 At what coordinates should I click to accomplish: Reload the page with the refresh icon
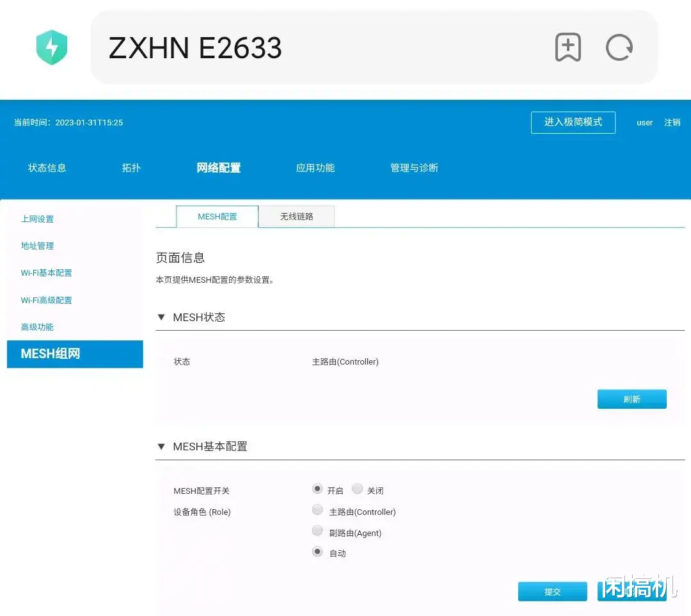[x=619, y=47]
